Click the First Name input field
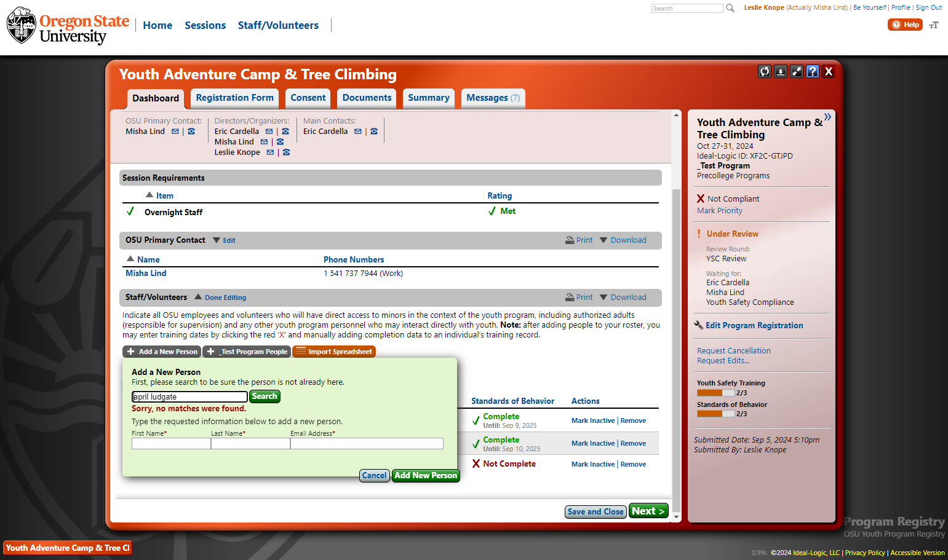 click(171, 444)
